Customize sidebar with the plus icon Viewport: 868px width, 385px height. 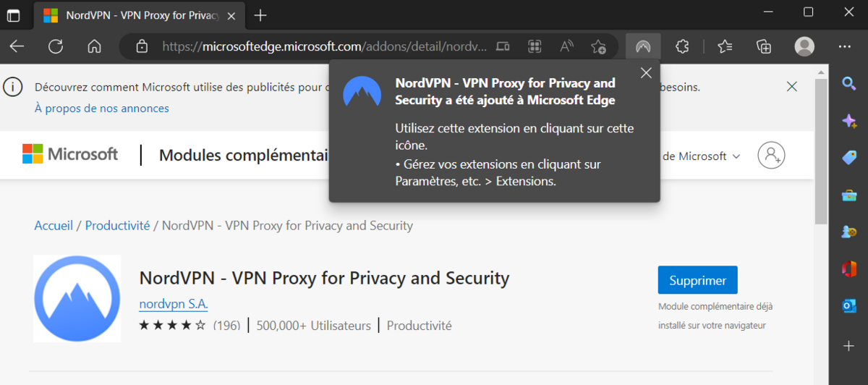(x=849, y=346)
